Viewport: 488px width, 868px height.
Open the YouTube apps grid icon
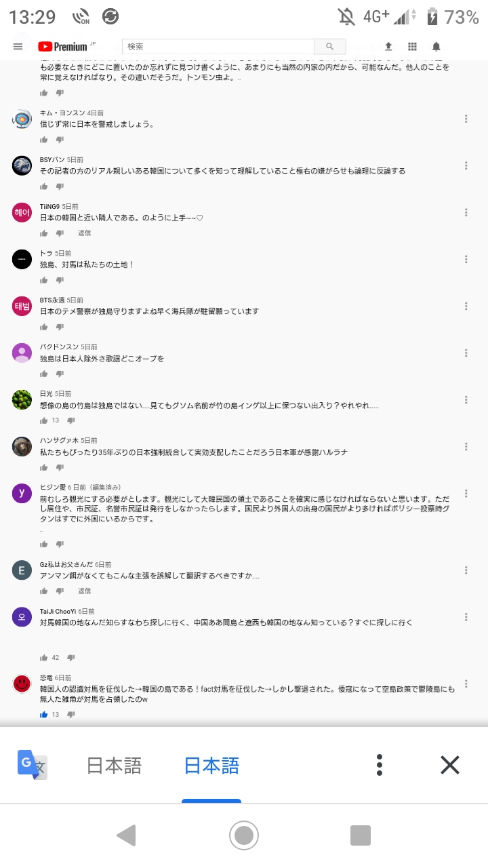[412, 46]
